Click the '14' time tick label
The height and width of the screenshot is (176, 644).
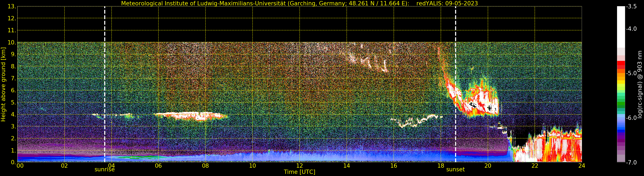347,166
